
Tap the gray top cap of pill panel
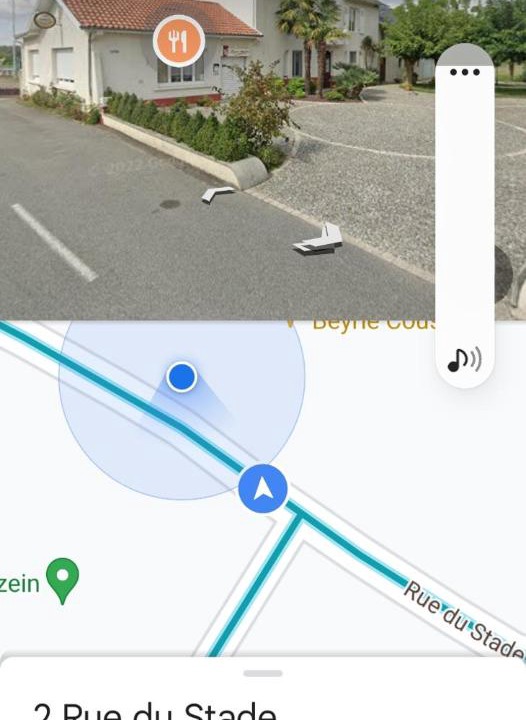(464, 55)
